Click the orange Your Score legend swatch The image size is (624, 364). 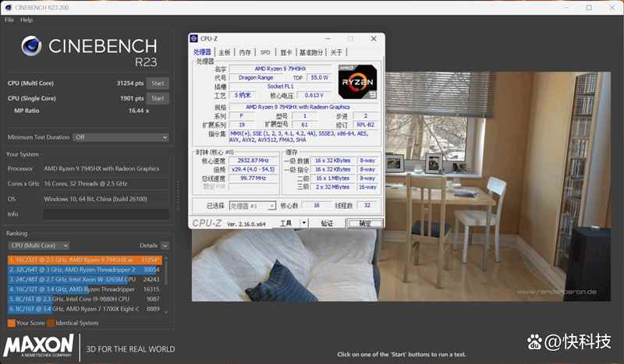tap(12, 323)
